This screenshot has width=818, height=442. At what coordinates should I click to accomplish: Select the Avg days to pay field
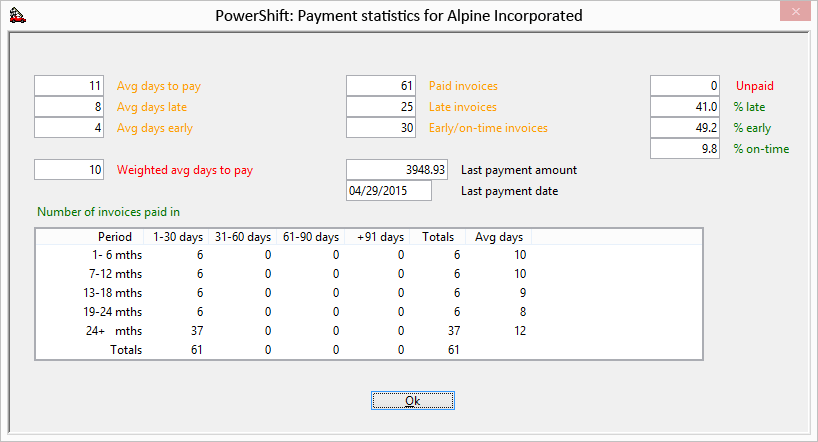click(69, 86)
